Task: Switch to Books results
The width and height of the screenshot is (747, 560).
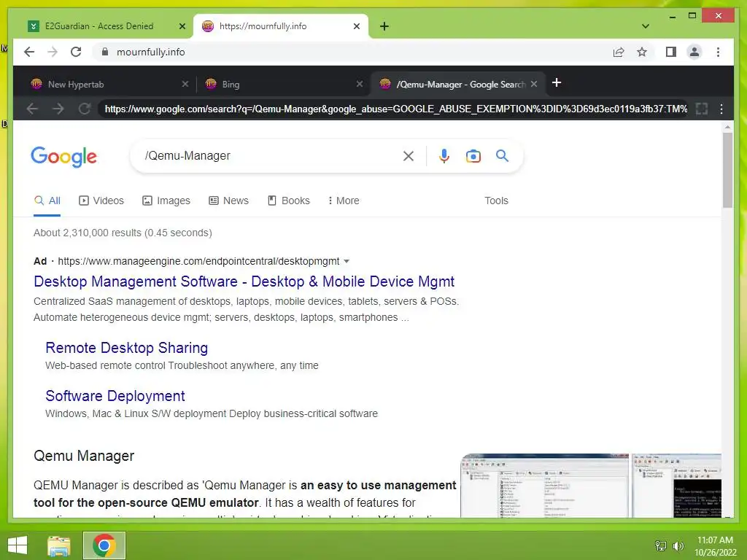Action: click(x=289, y=201)
